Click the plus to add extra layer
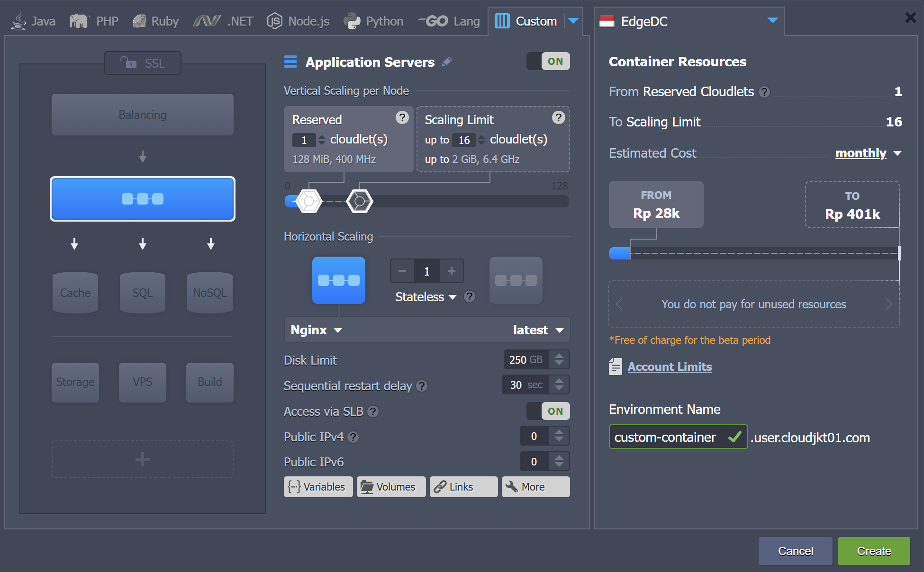The height and width of the screenshot is (572, 924). click(x=143, y=459)
